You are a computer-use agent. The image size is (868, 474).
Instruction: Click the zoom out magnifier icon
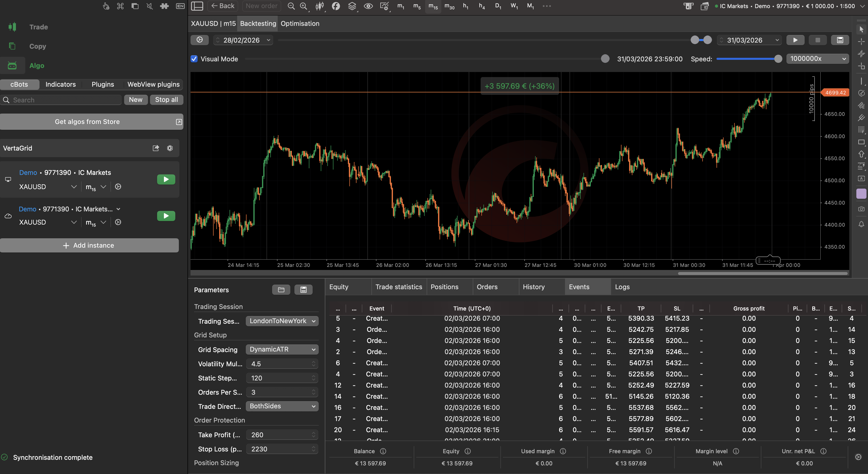tap(291, 6)
